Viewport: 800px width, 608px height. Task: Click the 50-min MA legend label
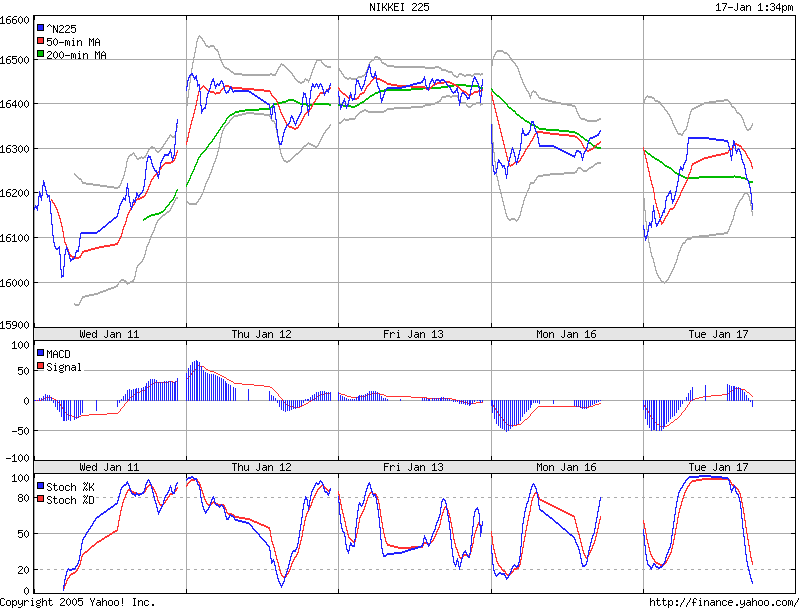73,42
